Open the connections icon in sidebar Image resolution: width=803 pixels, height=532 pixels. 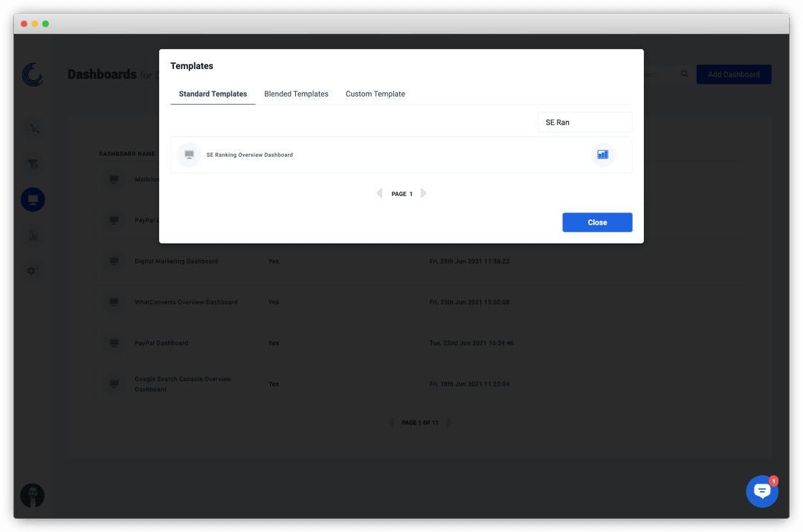[33, 129]
